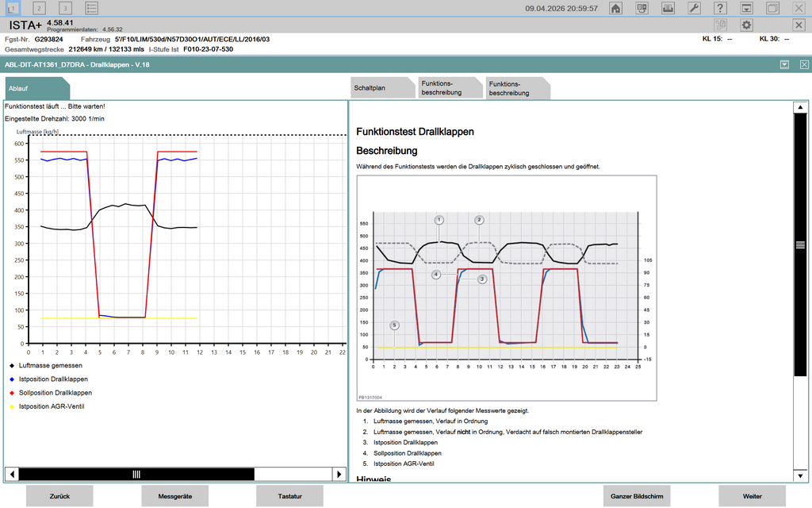
Task: Click the Ganzer Bildschirm button
Action: (637, 495)
